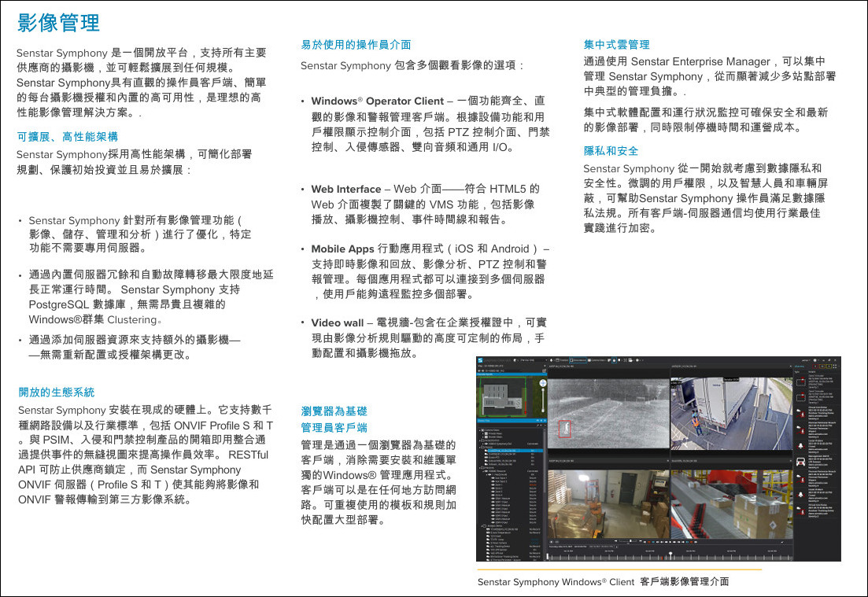
Task: Toggle the red alarm filter button
Action: pos(816,367)
